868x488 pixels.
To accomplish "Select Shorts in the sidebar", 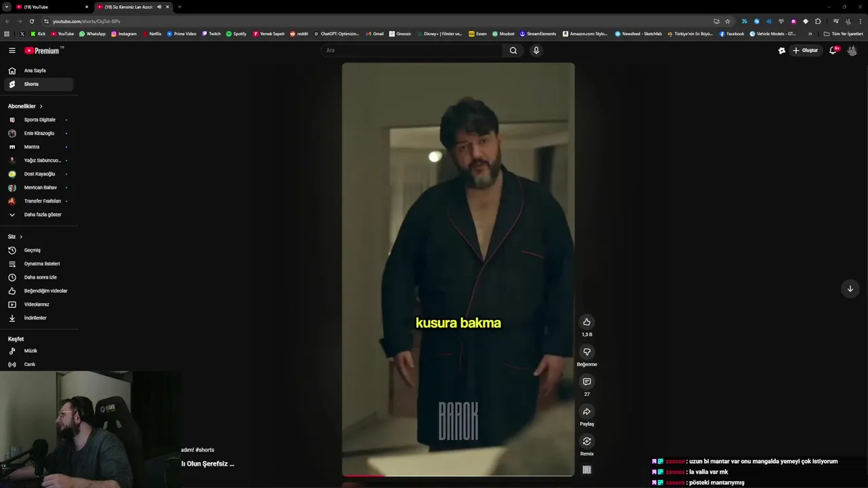I will pos(39,84).
